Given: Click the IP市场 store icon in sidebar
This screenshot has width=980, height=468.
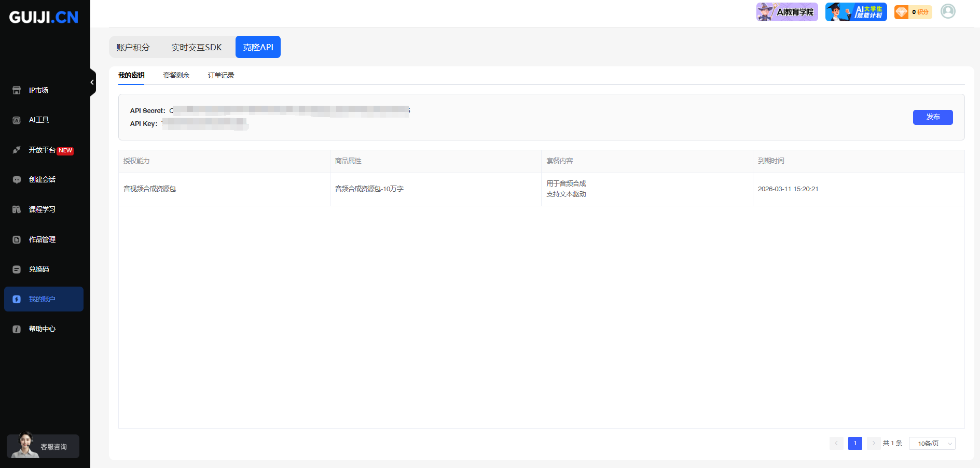Looking at the screenshot, I should pos(17,90).
